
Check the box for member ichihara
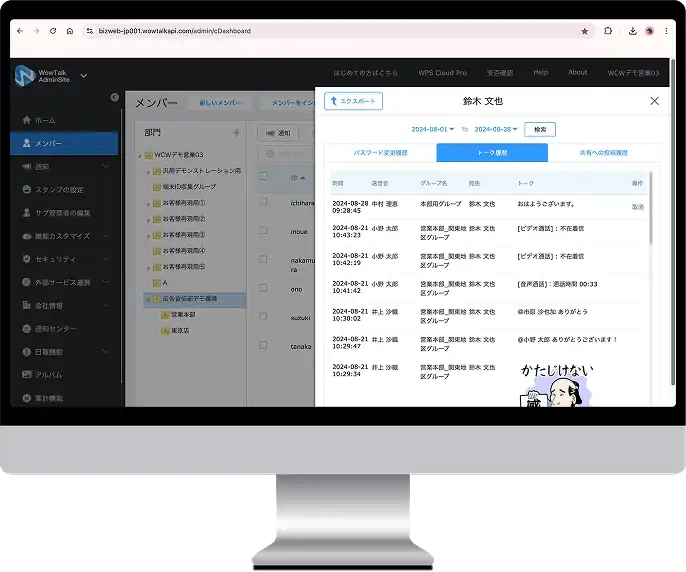(263, 202)
